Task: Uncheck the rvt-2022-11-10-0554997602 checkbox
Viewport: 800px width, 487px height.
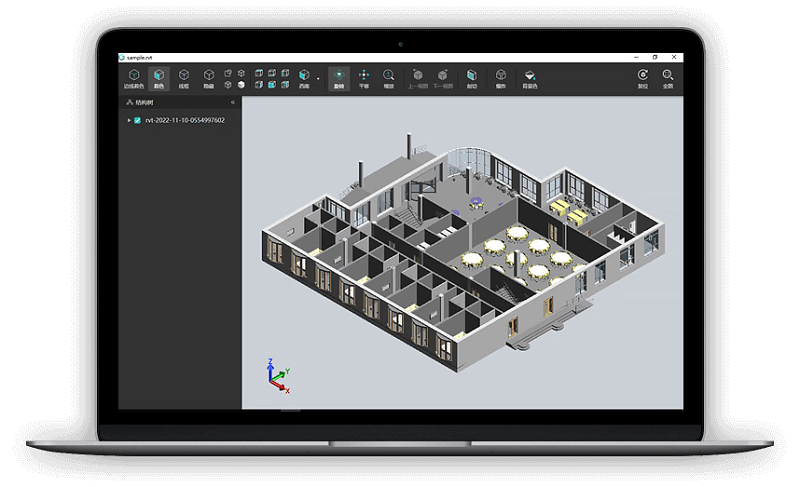Action: (x=137, y=120)
